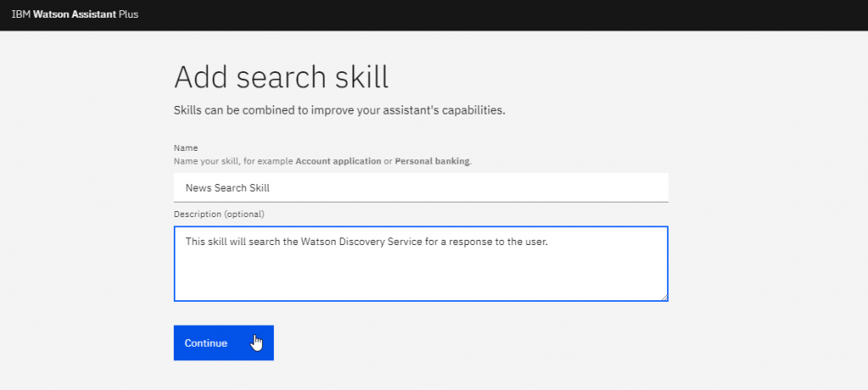Click the Add search skill heading
Image resolution: width=868 pixels, height=390 pixels.
click(281, 77)
